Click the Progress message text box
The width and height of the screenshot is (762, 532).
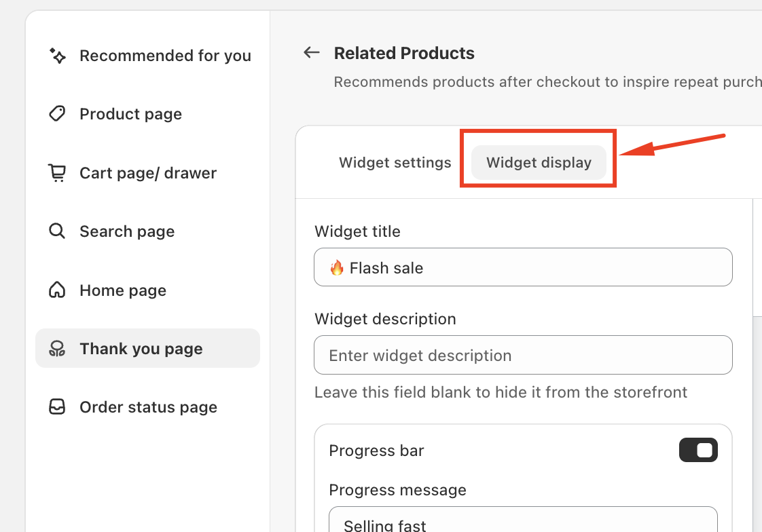523,522
